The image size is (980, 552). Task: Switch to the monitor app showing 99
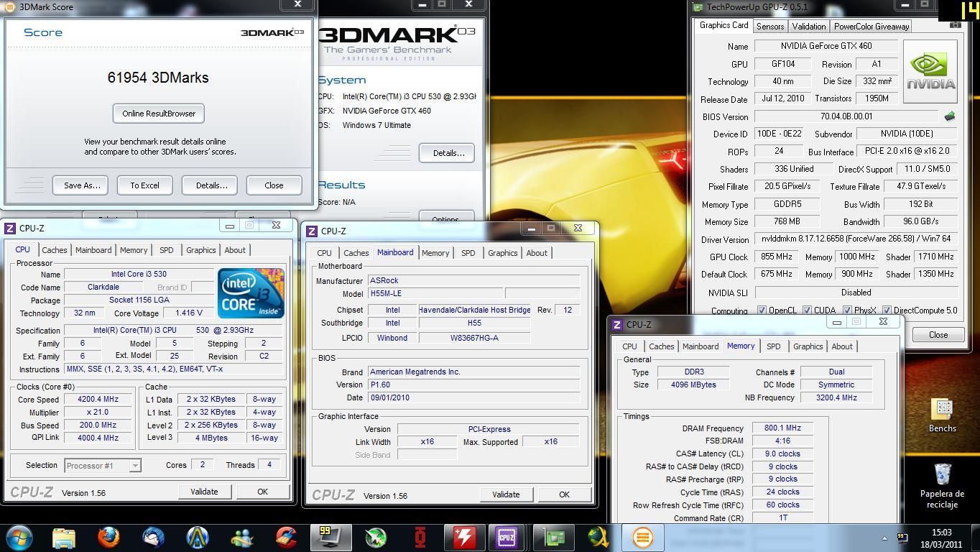coord(331,537)
